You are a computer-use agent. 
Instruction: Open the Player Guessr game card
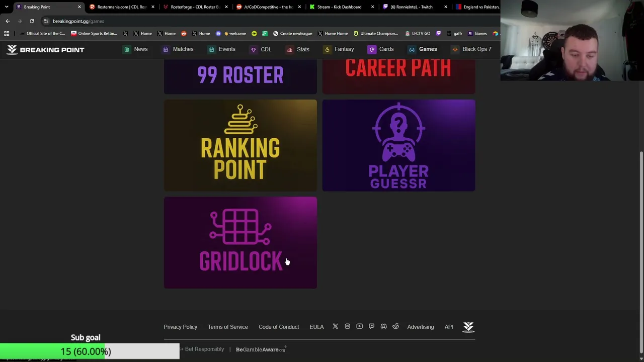pyautogui.click(x=398, y=145)
